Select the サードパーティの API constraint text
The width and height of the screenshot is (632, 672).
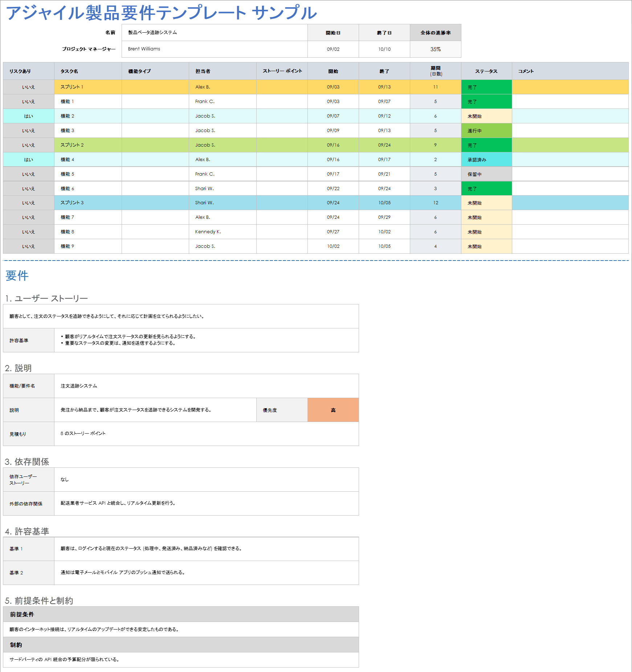181,660
